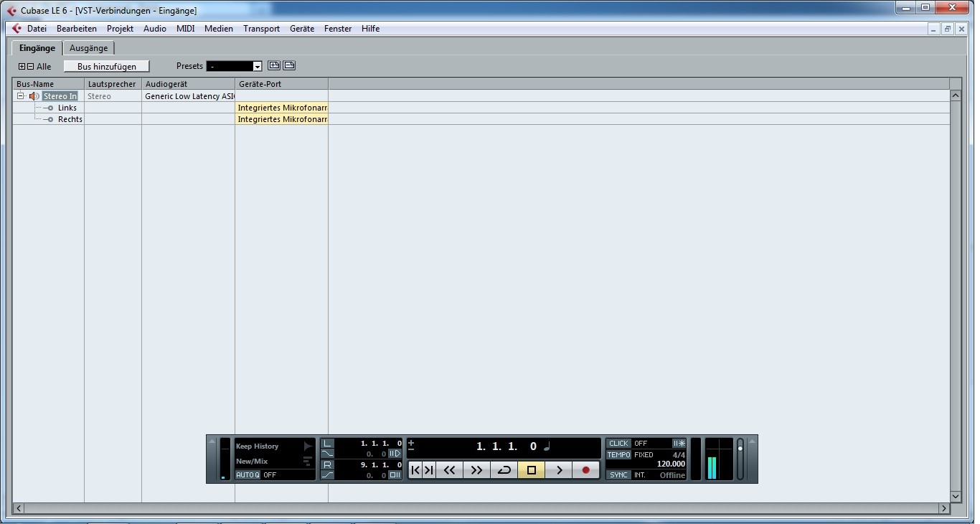Start playback with the Play button
980x524 pixels.
pyautogui.click(x=559, y=470)
